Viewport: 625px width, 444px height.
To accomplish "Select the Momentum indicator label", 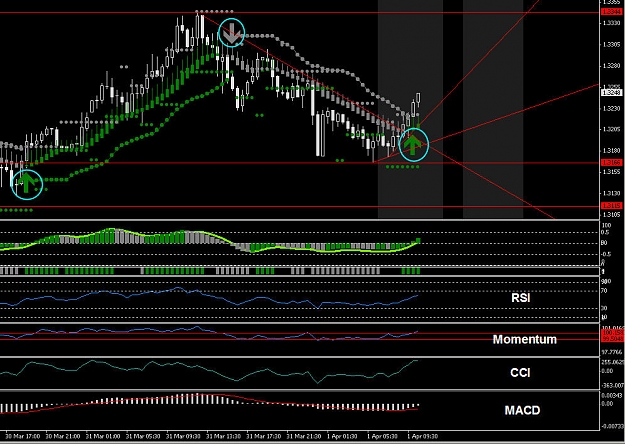I will coord(525,339).
